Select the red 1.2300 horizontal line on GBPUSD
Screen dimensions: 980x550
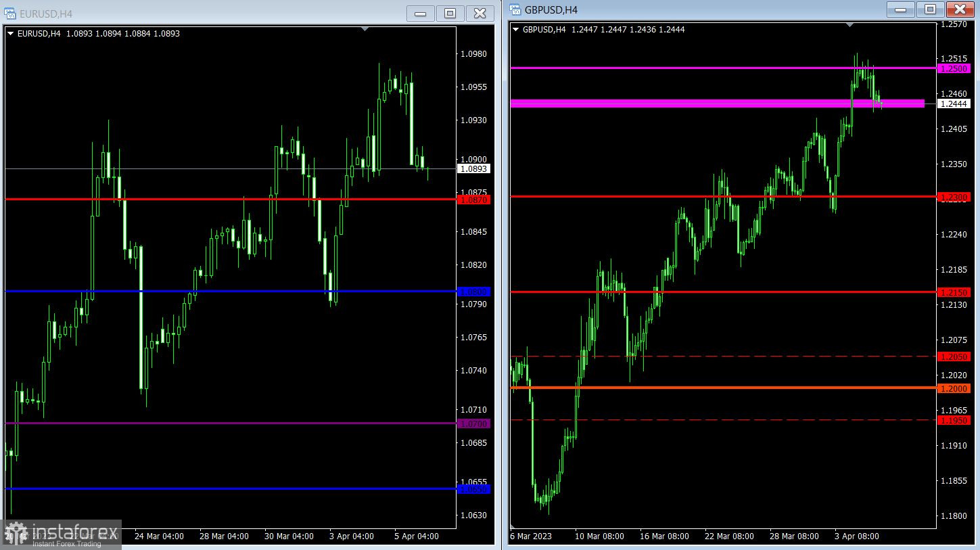[723, 197]
